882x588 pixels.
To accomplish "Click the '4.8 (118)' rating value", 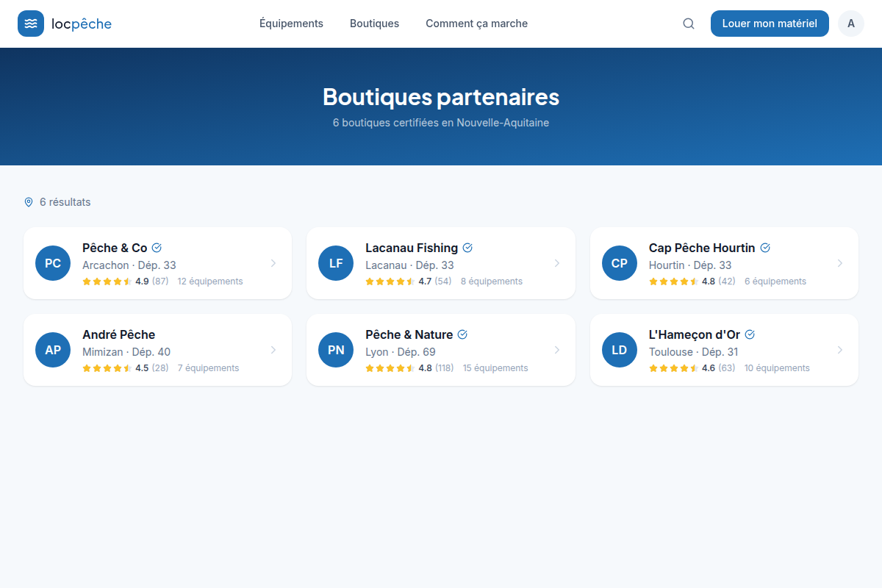I will [436, 368].
